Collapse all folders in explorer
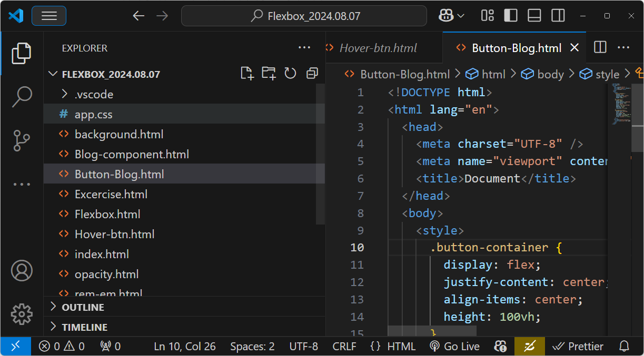Screen dimensions: 644x356 [312, 74]
